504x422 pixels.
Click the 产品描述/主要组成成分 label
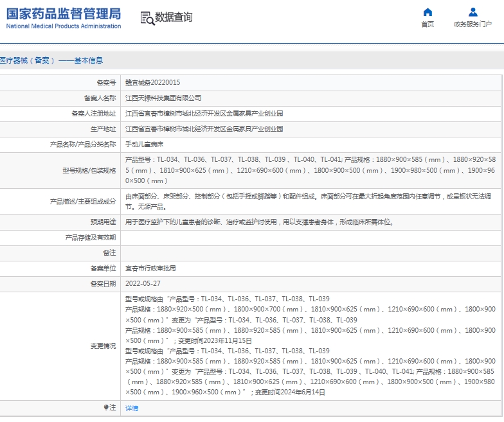click(83, 202)
